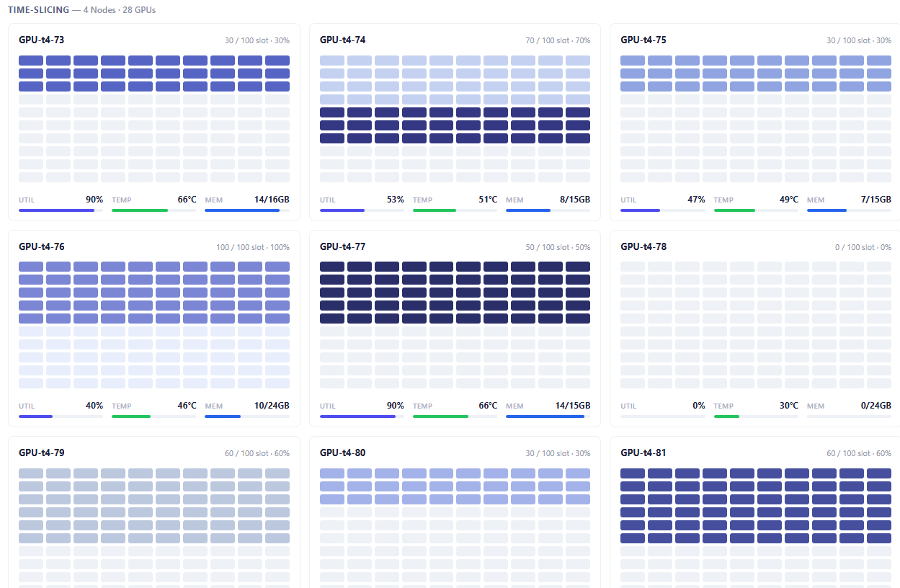Image resolution: width=900 pixels, height=588 pixels.
Task: Click the TIME-SLICING section header
Action: point(39,10)
